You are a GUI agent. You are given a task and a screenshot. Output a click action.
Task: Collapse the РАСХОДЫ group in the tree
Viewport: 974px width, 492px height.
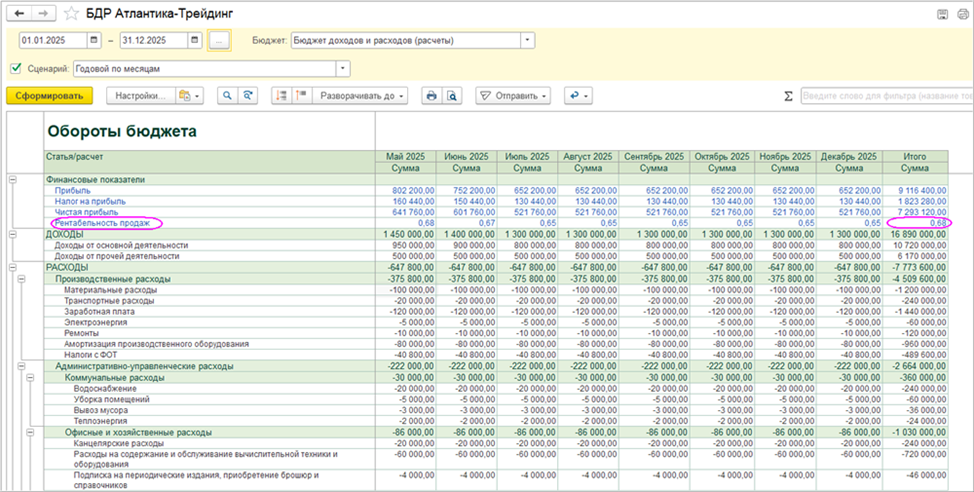click(12, 267)
